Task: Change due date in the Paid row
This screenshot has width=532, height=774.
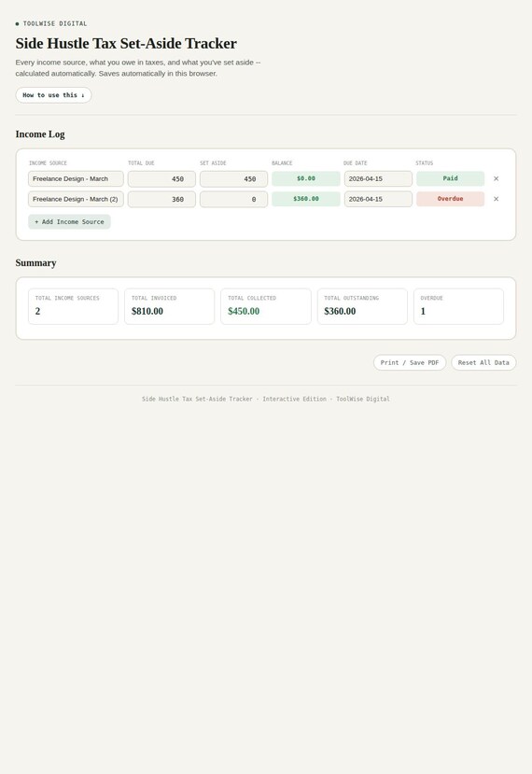Action: coord(378,178)
